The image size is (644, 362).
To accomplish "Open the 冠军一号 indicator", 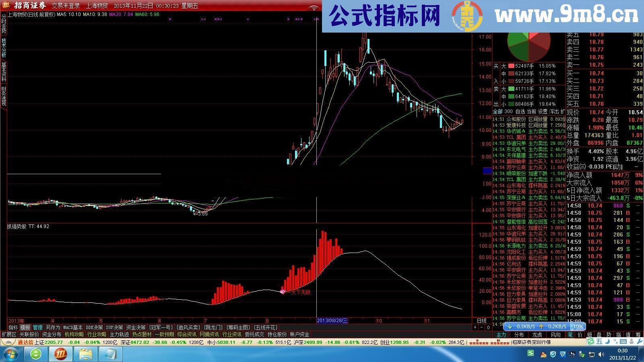I will tap(161, 327).
